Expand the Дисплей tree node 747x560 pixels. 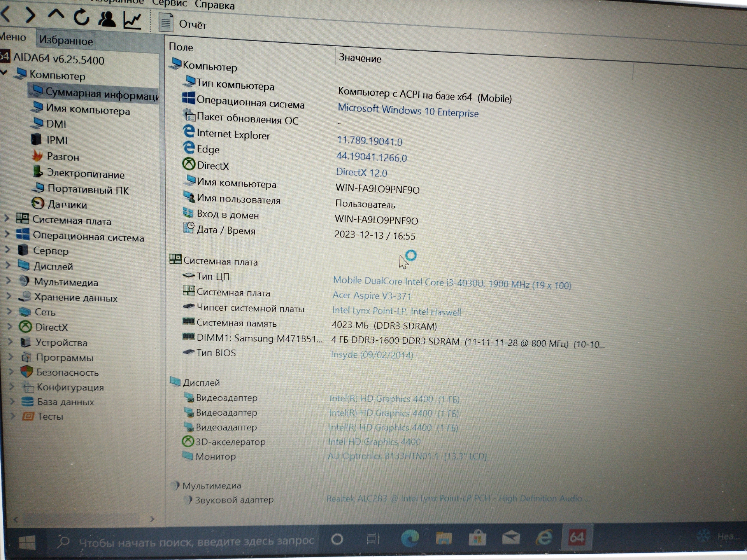click(x=8, y=265)
